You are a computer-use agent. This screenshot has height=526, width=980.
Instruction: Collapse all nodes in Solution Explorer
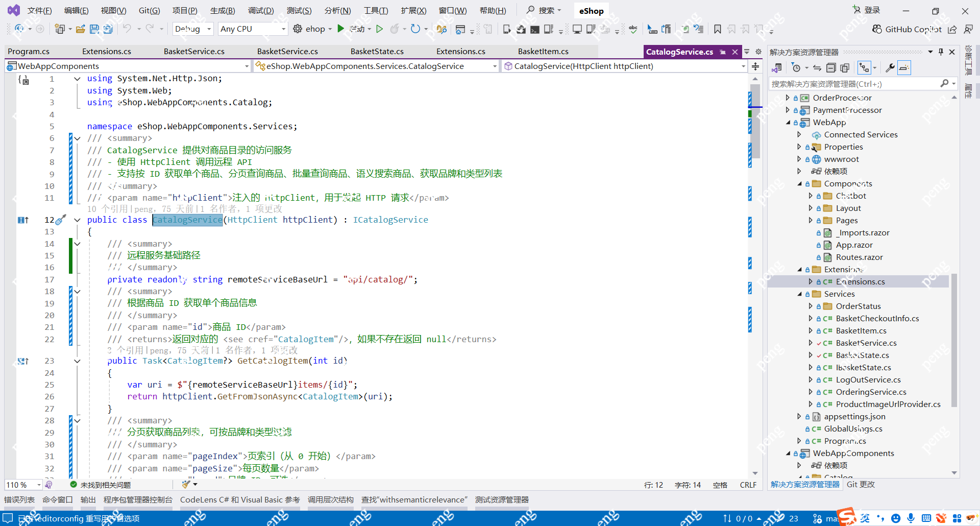coord(831,67)
